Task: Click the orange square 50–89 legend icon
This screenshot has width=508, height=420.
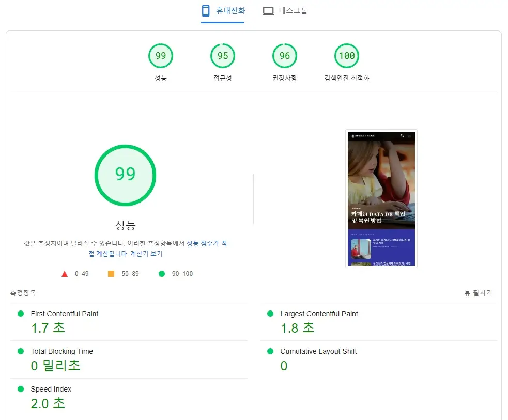Action: pos(111,274)
